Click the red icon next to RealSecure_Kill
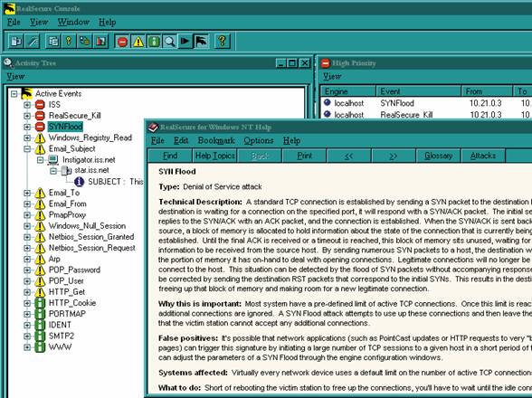 [40, 116]
